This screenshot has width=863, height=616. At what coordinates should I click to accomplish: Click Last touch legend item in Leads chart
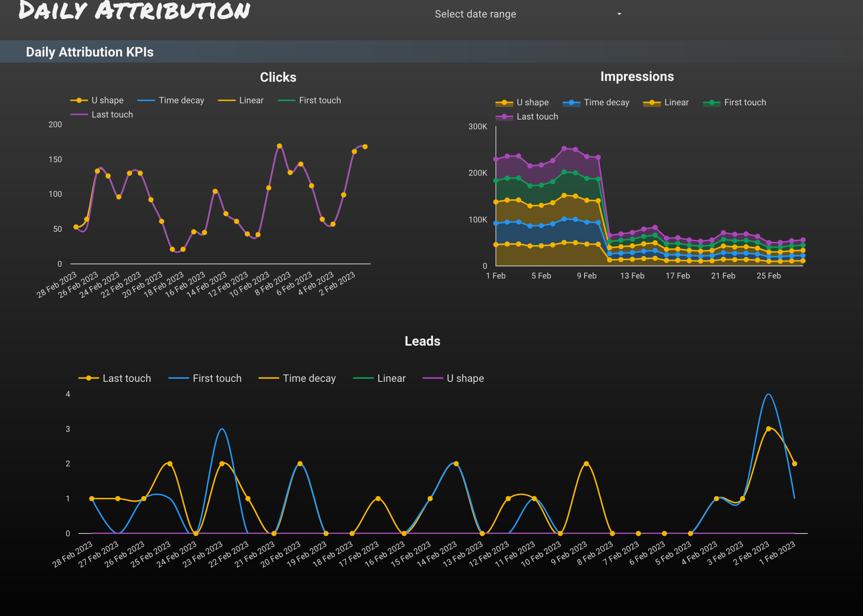tap(126, 379)
